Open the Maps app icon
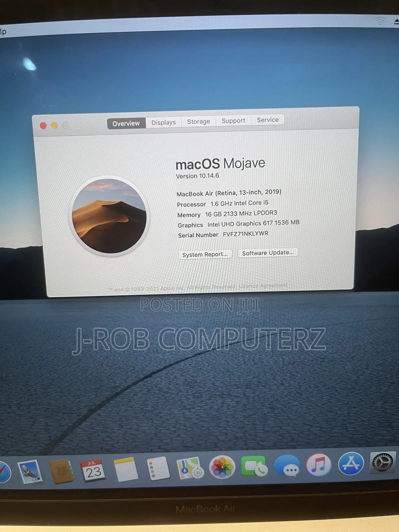Viewport: 399px width, 532px height. [x=190, y=467]
